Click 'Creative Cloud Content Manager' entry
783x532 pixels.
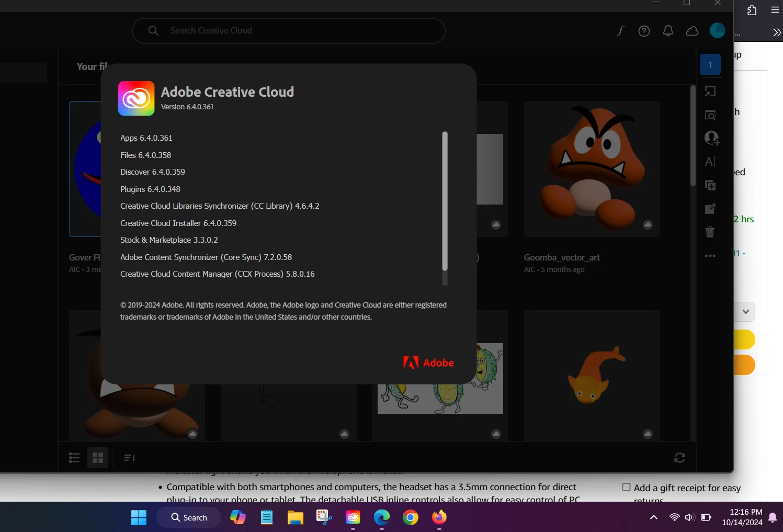[x=218, y=274]
